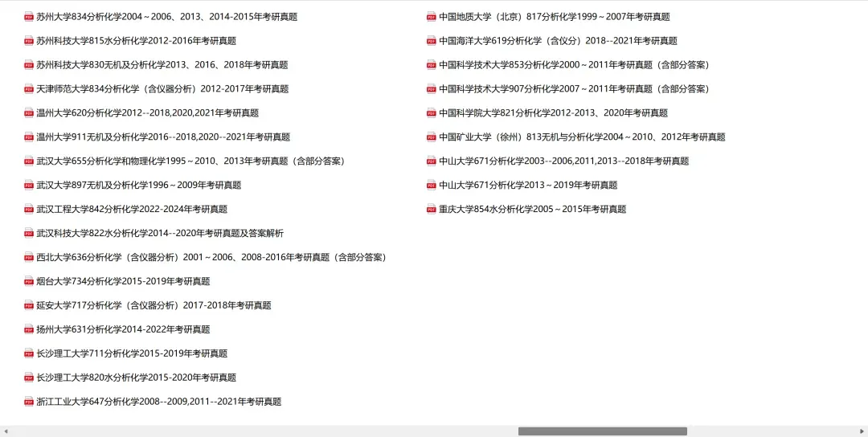Select file name 重庆大学854水分析化学2005～2015

coord(533,209)
